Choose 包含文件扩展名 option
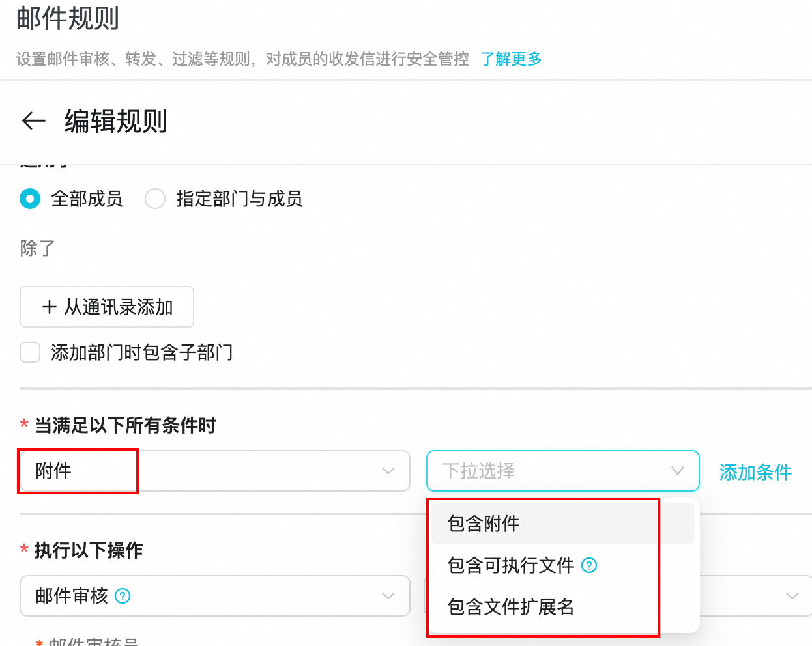Image resolution: width=812 pixels, height=646 pixels. 510,607
